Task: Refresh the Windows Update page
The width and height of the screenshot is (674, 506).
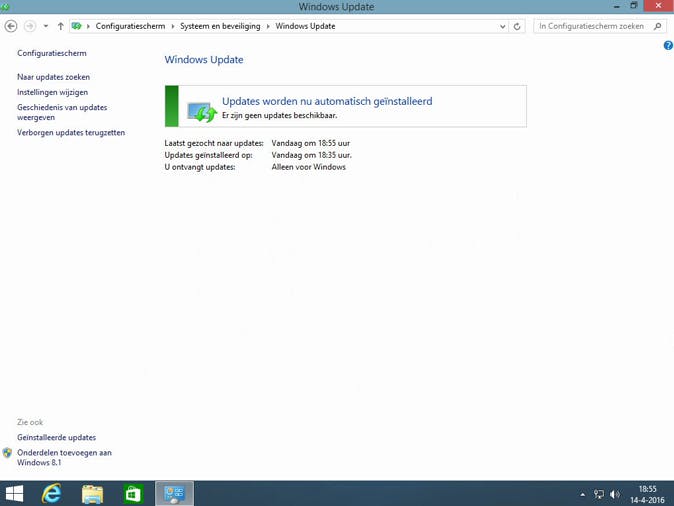Action: [x=517, y=27]
